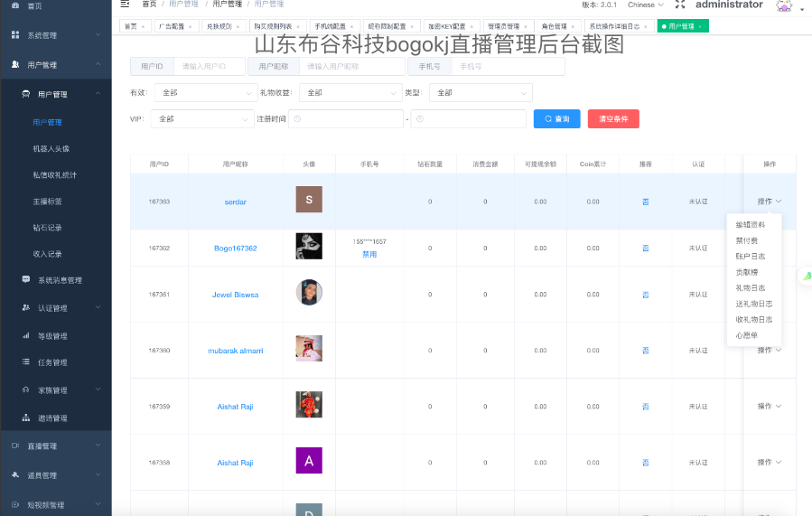Click the fullscreen toggle icon in header
Image resolution: width=812 pixels, height=516 pixels.
(x=680, y=5)
